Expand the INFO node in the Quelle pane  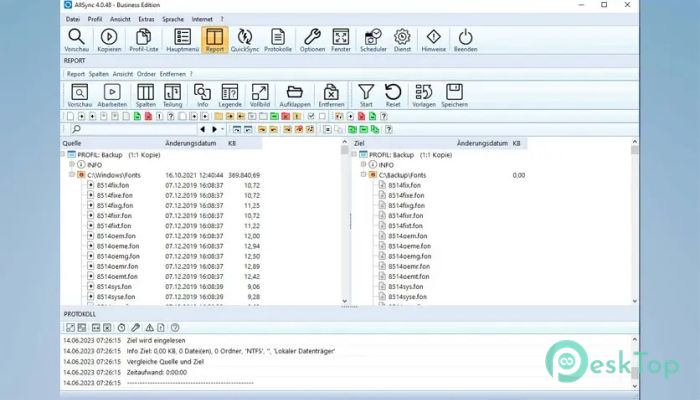click(x=71, y=164)
